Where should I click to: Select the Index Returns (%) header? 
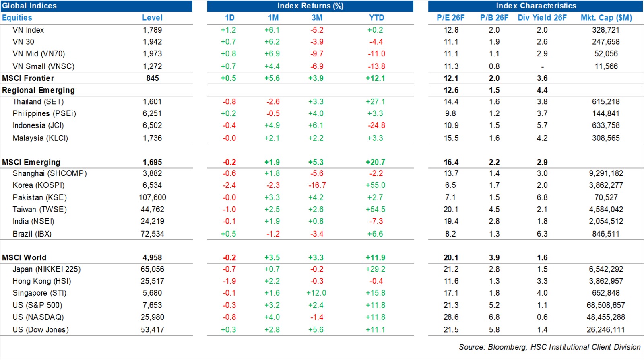point(310,6)
